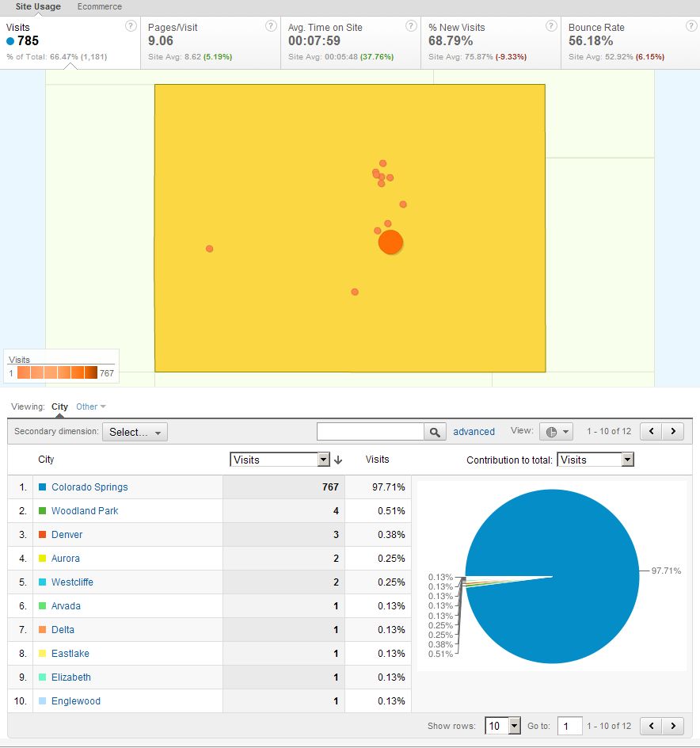Viewport: 700px width, 748px height.
Task: Go to previous page in top pager
Action: tap(652, 431)
